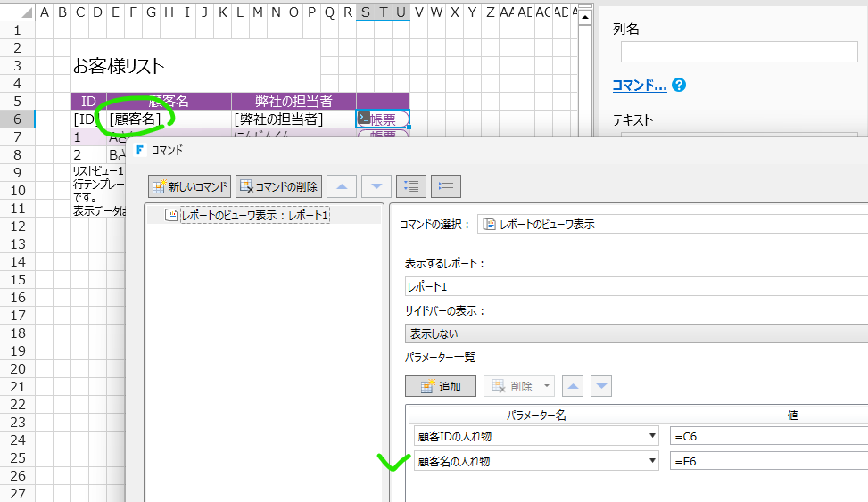This screenshot has width=868, height=502.
Task: Move command down with top toolbar arrow
Action: pos(376,186)
